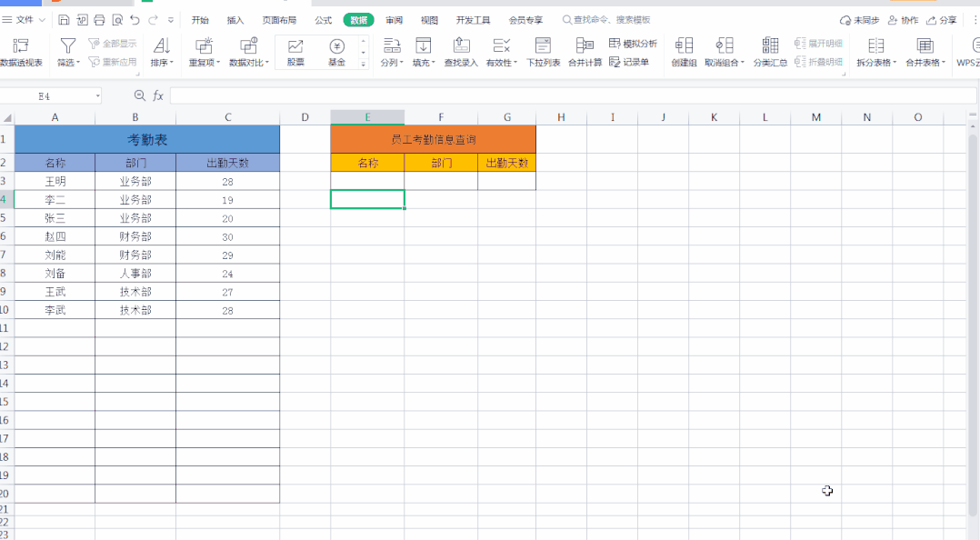Screen dimensions: 980x540
Task: Click the undo arrow
Action: coord(135,20)
